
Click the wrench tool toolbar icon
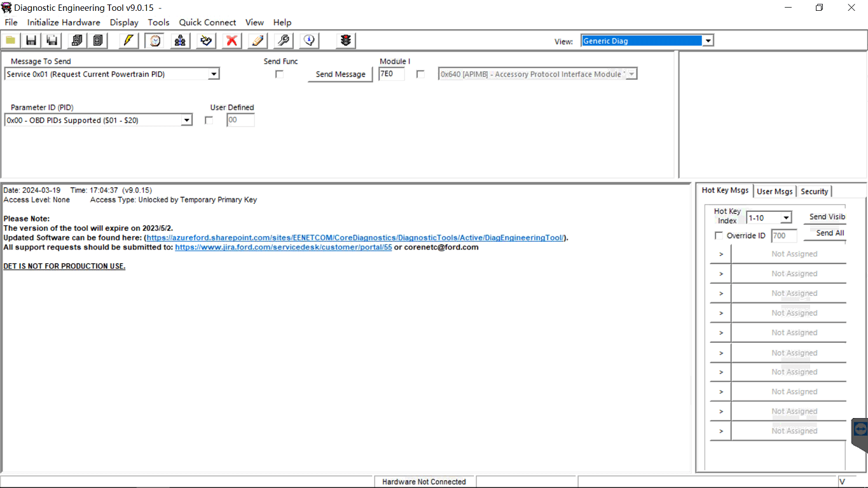pyautogui.click(x=284, y=41)
